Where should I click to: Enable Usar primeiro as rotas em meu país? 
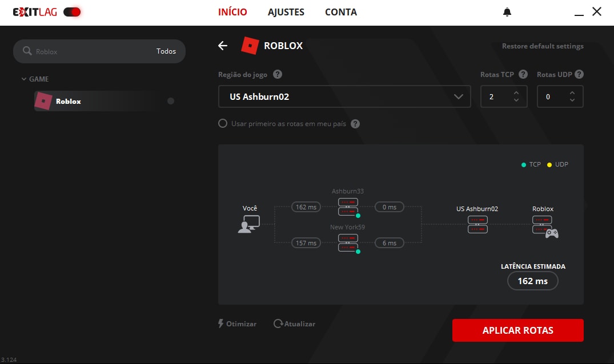(223, 124)
